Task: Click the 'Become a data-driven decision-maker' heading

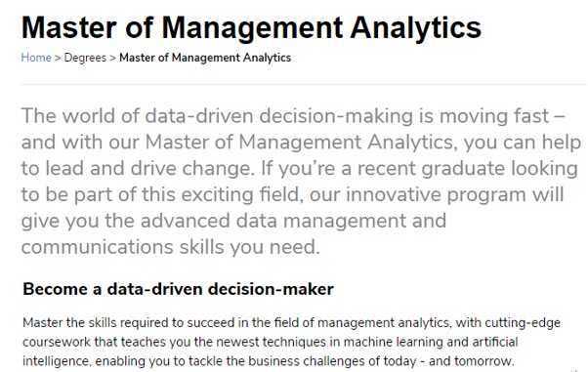Action: point(178,289)
